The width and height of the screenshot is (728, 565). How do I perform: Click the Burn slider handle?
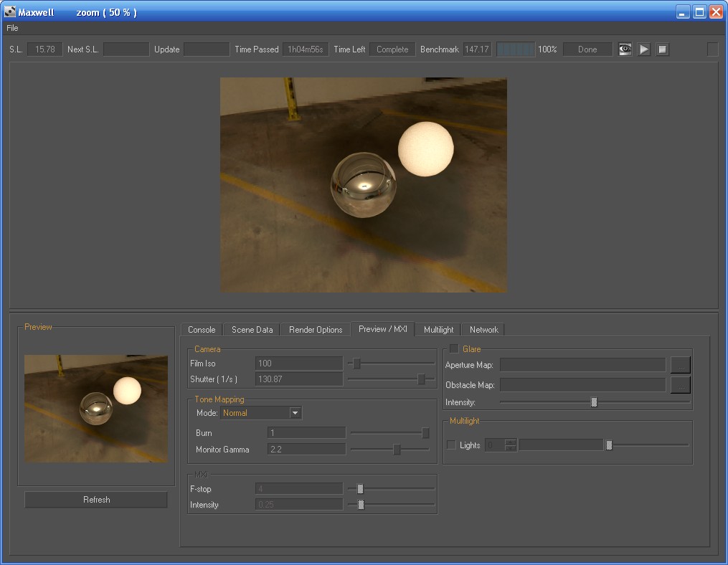425,432
